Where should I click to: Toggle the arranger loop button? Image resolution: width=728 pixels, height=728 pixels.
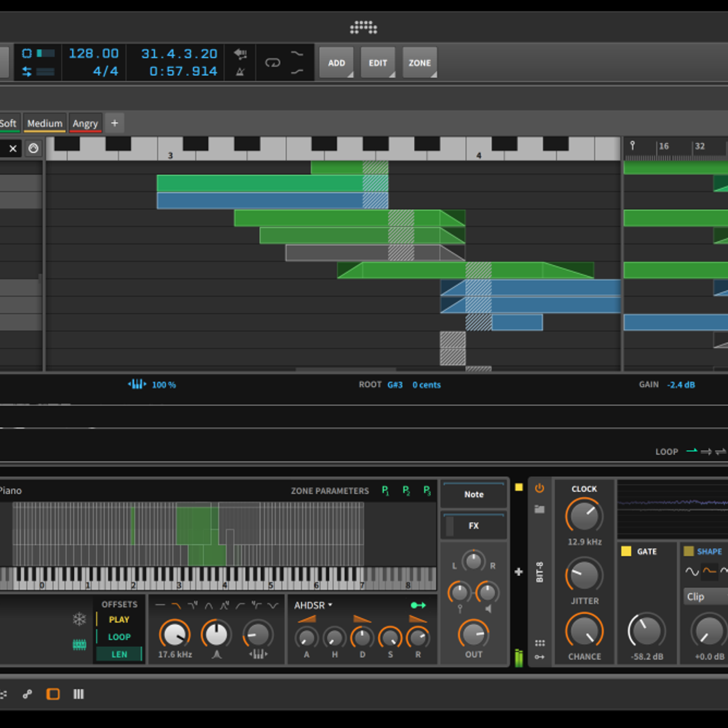click(273, 62)
